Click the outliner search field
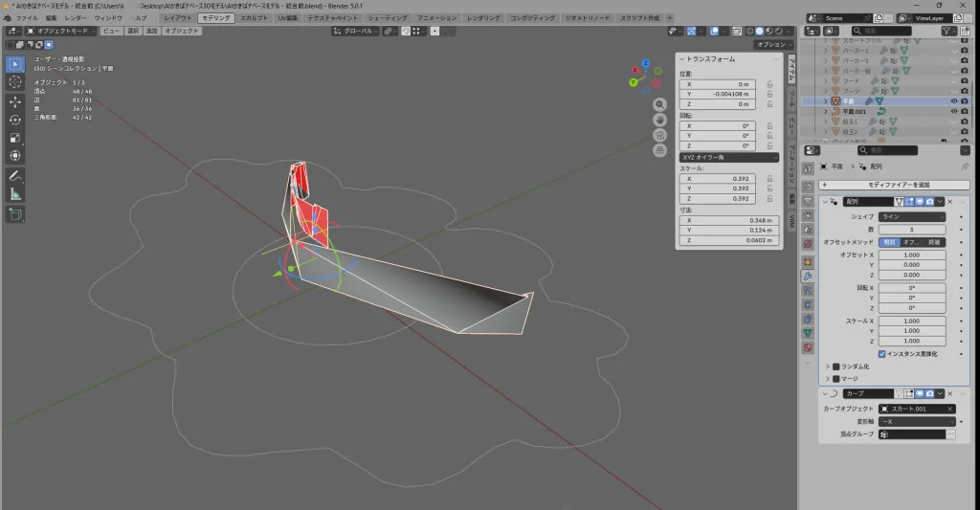The width and height of the screenshot is (980, 510). coord(885,31)
